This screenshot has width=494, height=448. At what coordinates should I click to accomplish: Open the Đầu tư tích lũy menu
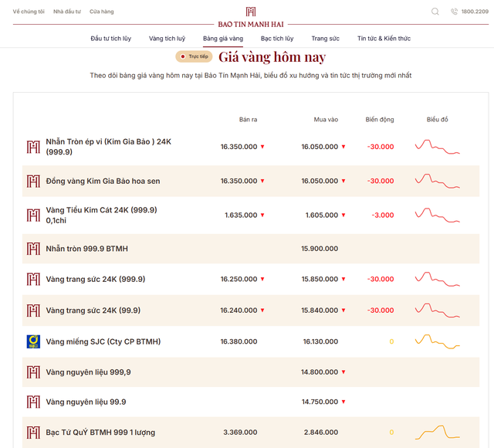coord(111,39)
